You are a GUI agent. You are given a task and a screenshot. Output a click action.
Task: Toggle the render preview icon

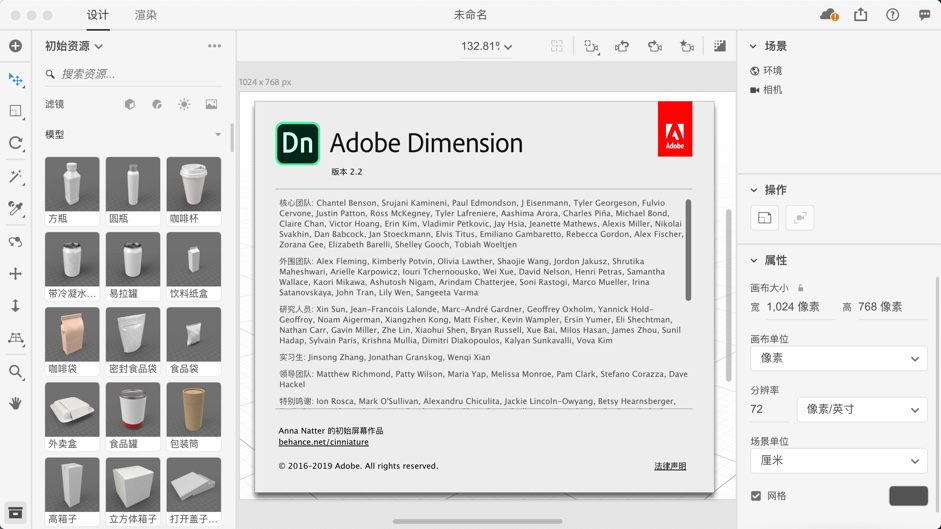coord(720,46)
